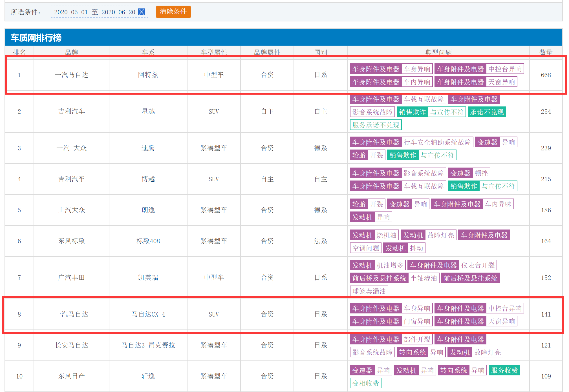Click the 车质网排行榜 title bar
Screen dimensions: 569x392
click(x=283, y=37)
